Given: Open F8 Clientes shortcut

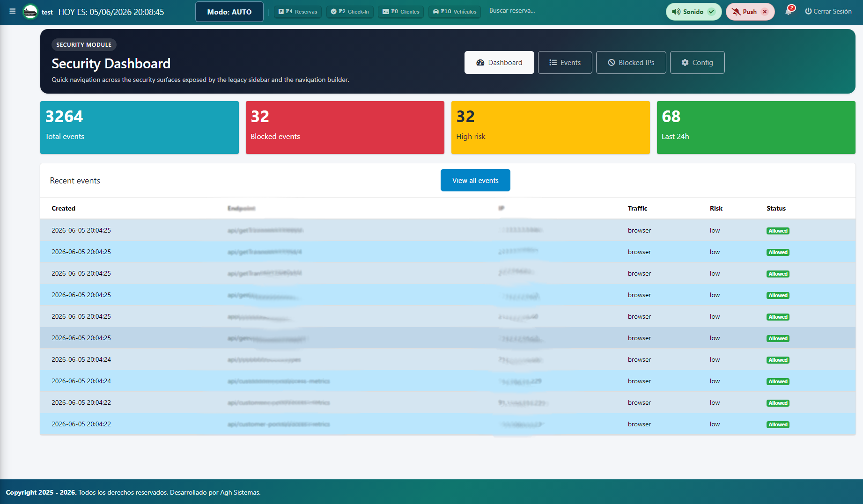Looking at the screenshot, I should [x=401, y=12].
